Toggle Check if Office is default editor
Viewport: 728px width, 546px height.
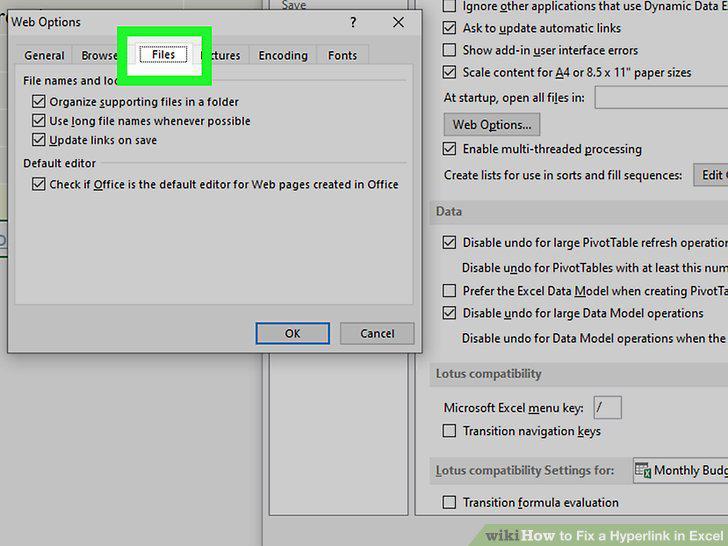39,184
